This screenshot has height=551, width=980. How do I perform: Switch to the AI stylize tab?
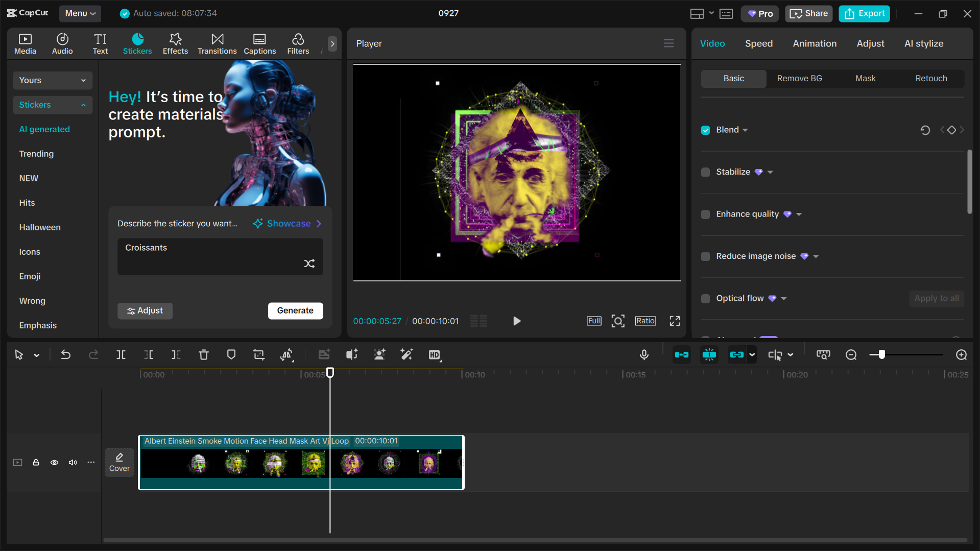click(x=924, y=43)
